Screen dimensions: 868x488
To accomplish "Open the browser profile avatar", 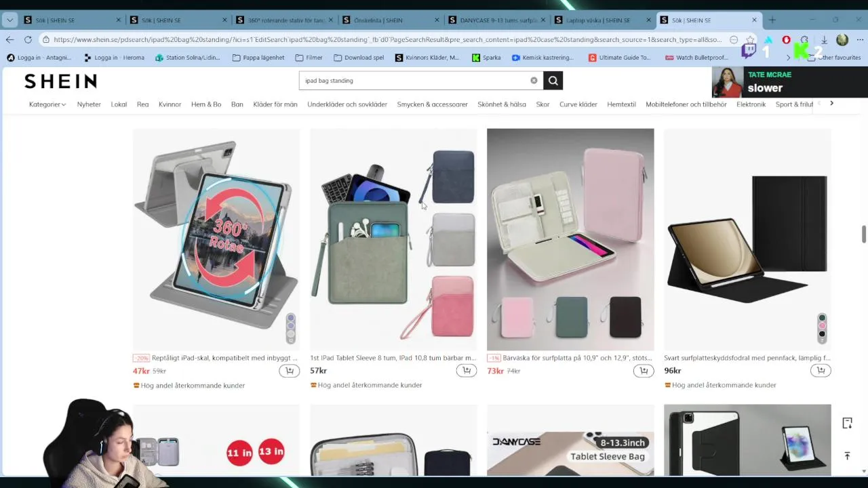I will tap(842, 40).
